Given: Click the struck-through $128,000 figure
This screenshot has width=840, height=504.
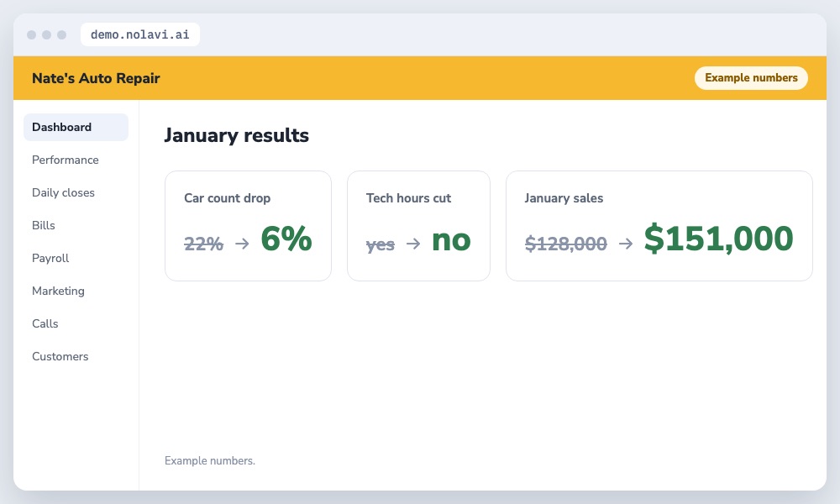Looking at the screenshot, I should [x=565, y=244].
